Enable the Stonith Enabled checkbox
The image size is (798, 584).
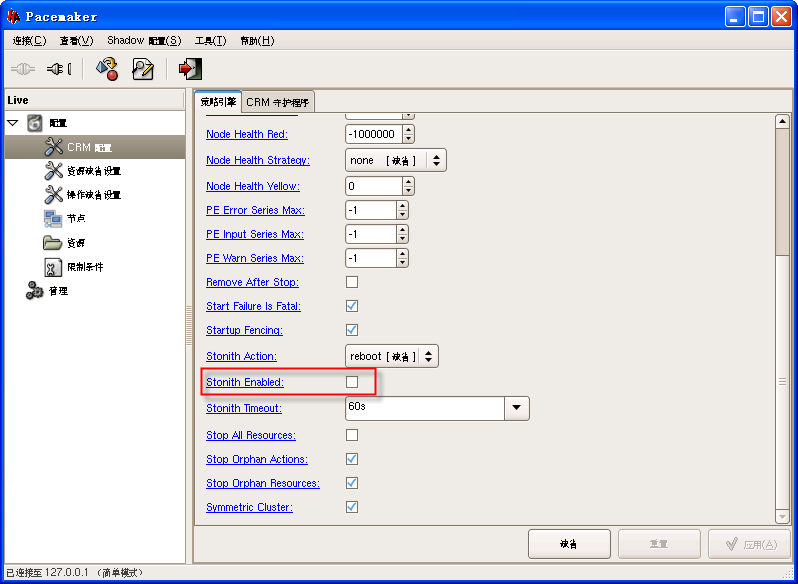pyautogui.click(x=352, y=382)
